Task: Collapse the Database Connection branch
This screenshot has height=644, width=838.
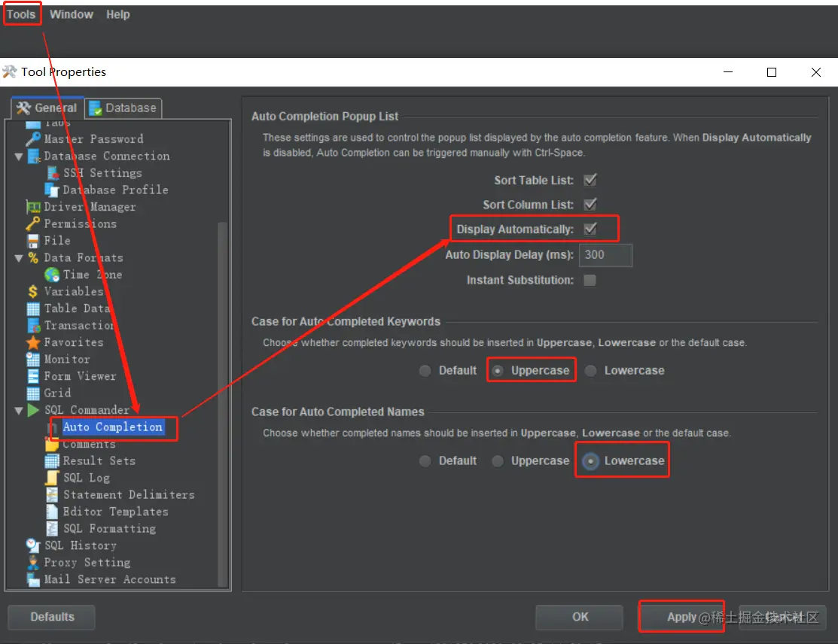Action: tap(17, 156)
